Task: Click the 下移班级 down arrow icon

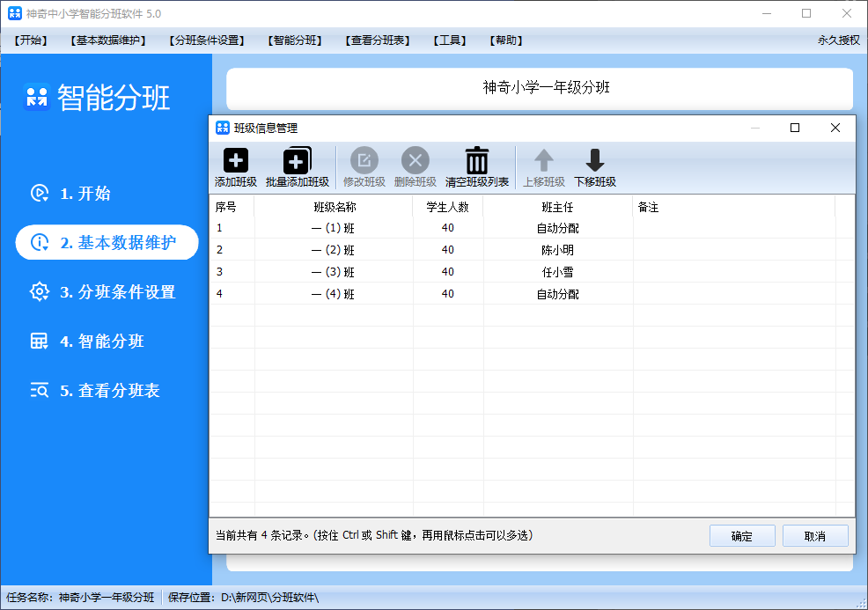Action: coord(595,161)
